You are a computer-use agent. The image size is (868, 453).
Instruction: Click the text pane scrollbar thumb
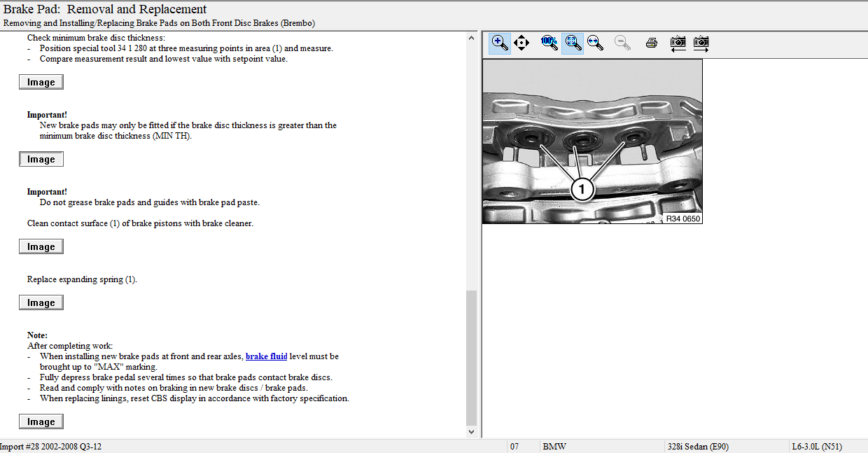(471, 357)
